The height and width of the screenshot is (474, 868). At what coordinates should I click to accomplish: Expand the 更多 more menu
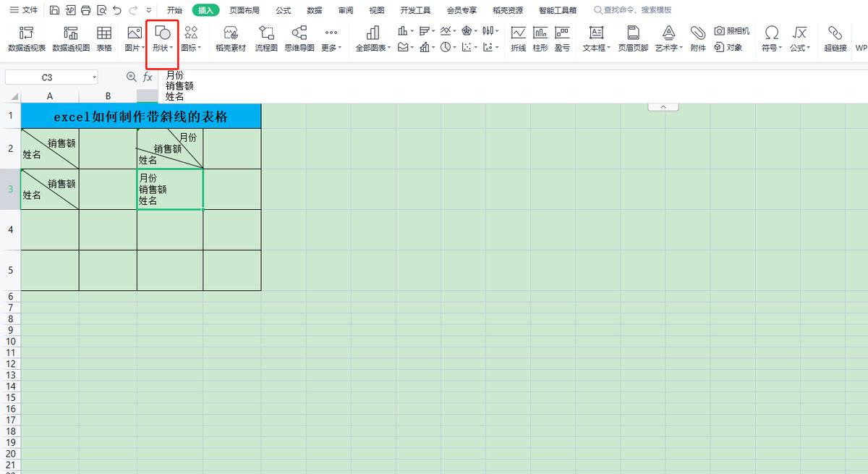pos(331,39)
